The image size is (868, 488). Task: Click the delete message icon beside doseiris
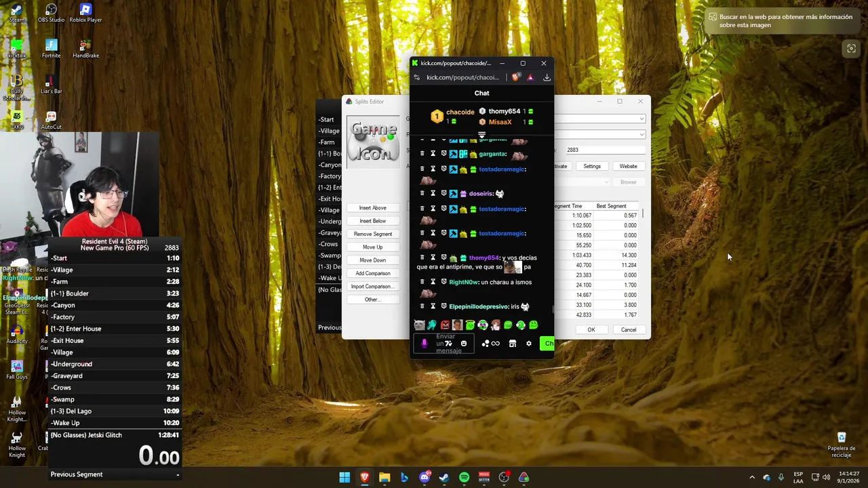tap(422, 193)
